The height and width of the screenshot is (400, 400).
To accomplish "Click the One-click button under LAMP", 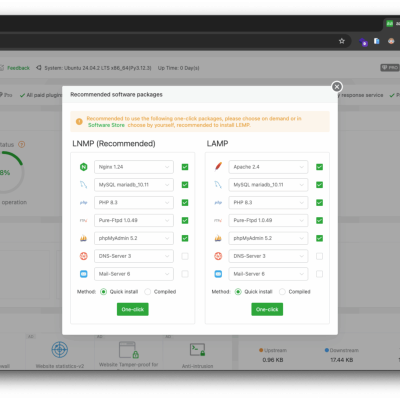I will pos(267,309).
